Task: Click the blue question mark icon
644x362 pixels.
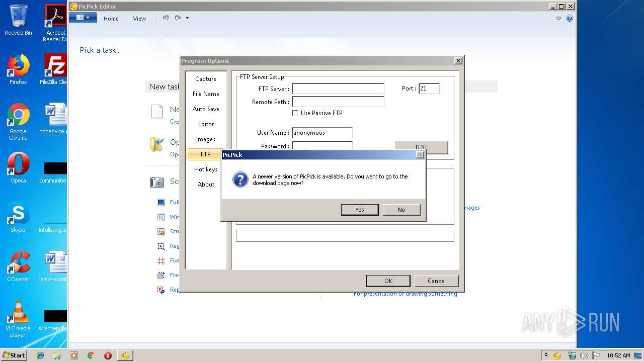Action: pos(240,179)
